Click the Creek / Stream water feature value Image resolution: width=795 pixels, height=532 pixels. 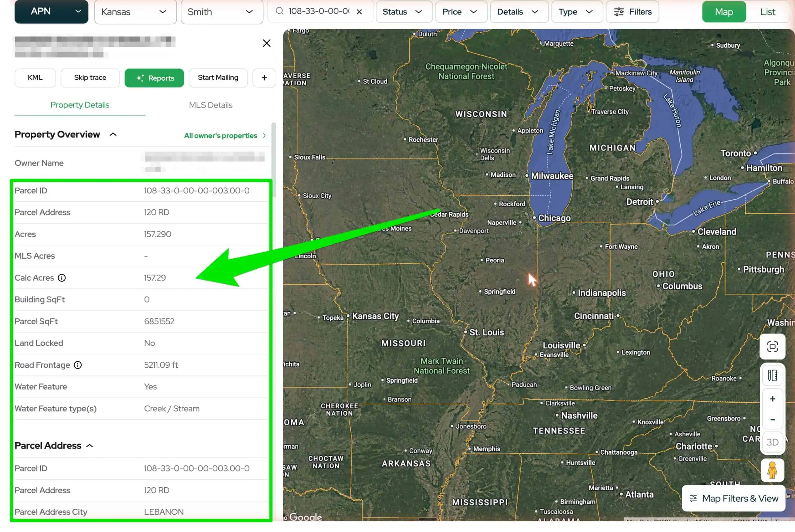(172, 409)
